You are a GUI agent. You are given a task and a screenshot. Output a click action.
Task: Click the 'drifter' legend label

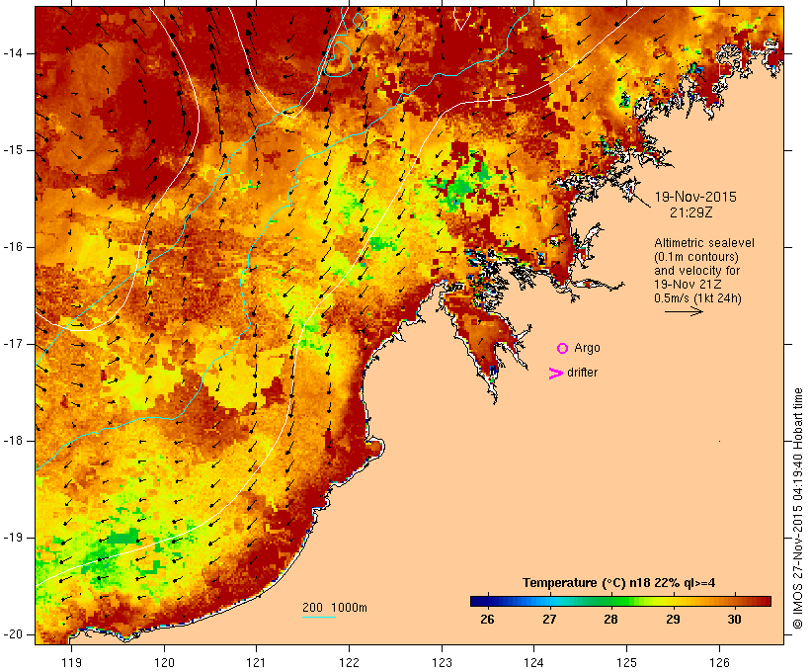(582, 373)
